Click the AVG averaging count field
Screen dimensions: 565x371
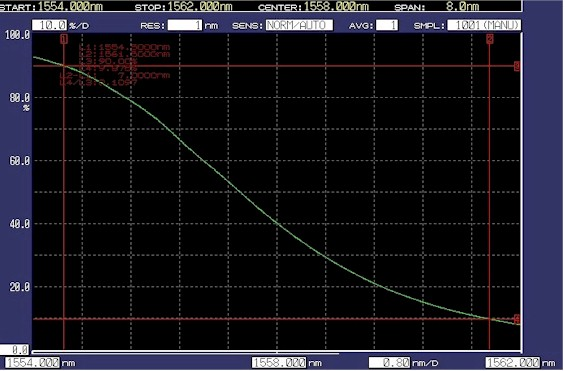tap(387, 25)
